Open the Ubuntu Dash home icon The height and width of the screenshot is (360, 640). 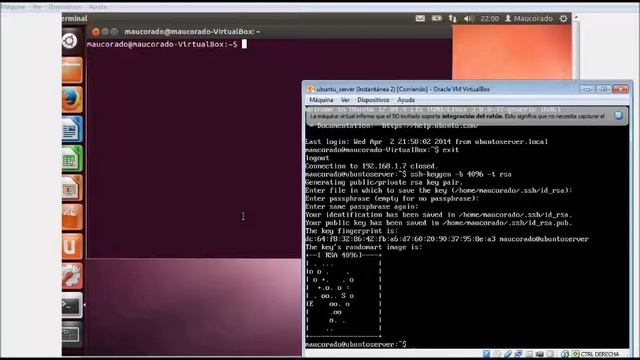point(70,41)
